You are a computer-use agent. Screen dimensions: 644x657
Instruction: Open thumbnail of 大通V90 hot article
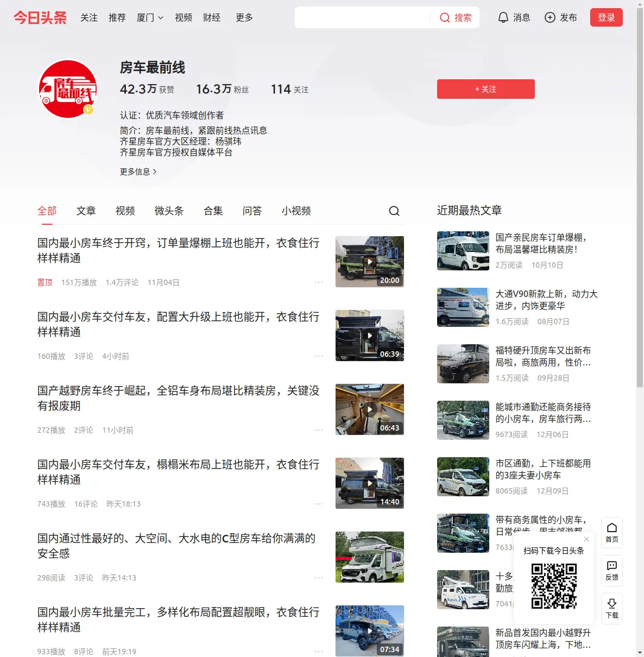(x=463, y=307)
